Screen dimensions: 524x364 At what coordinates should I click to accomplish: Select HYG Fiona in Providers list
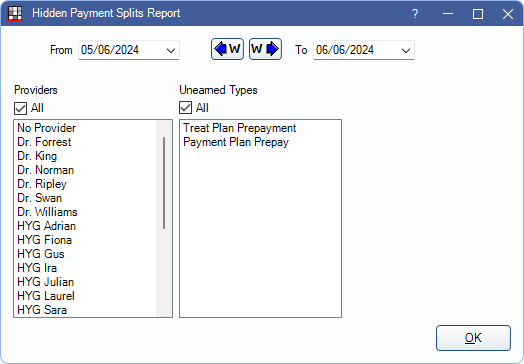click(85, 240)
